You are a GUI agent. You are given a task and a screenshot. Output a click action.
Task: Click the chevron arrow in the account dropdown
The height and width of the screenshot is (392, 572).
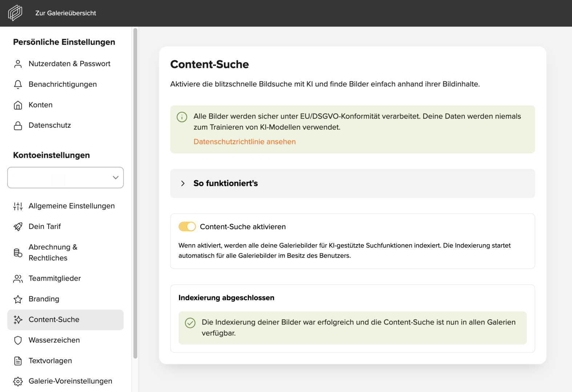(x=116, y=177)
